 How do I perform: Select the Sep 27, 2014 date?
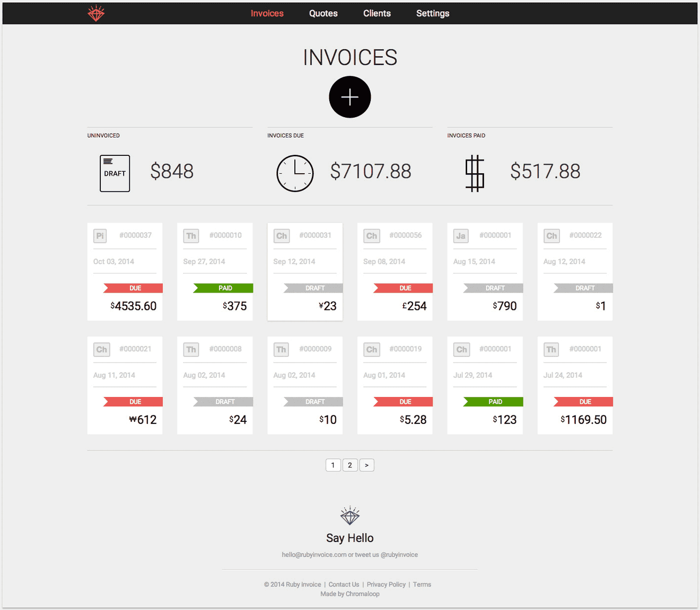[204, 262]
